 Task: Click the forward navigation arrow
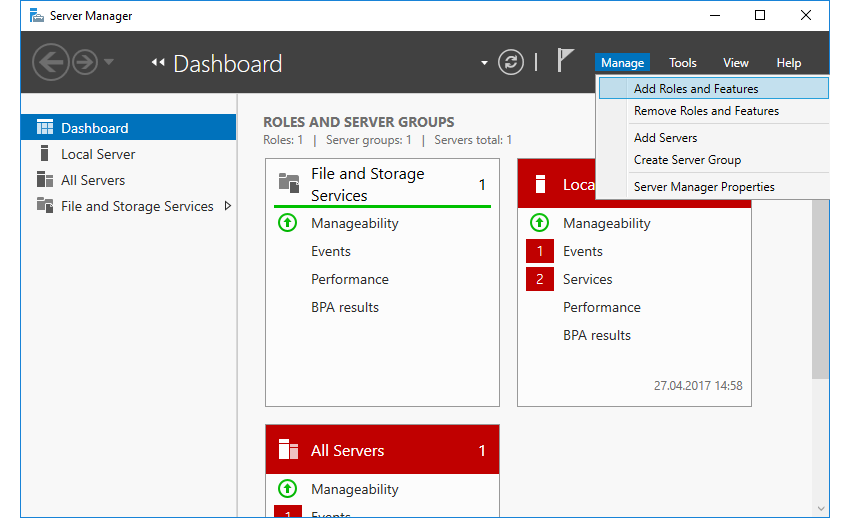85,62
